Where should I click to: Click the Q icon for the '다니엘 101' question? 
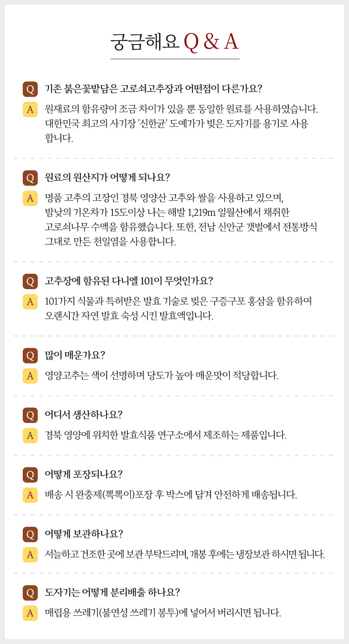point(30,281)
